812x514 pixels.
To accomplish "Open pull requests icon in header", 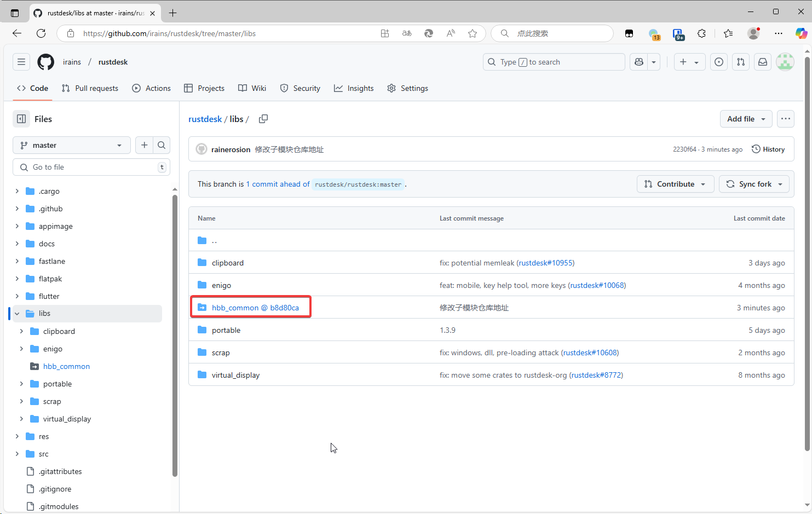I will (x=741, y=62).
